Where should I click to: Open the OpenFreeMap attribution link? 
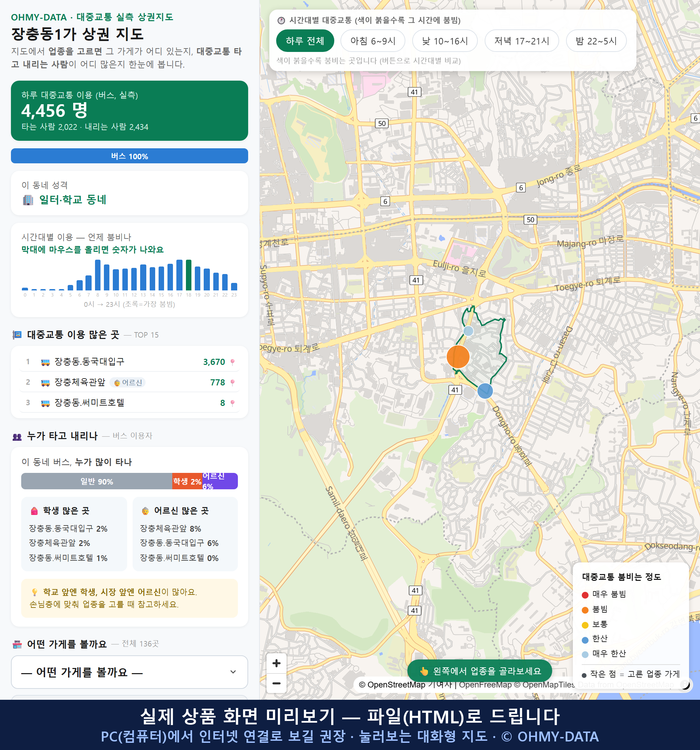coord(485,685)
